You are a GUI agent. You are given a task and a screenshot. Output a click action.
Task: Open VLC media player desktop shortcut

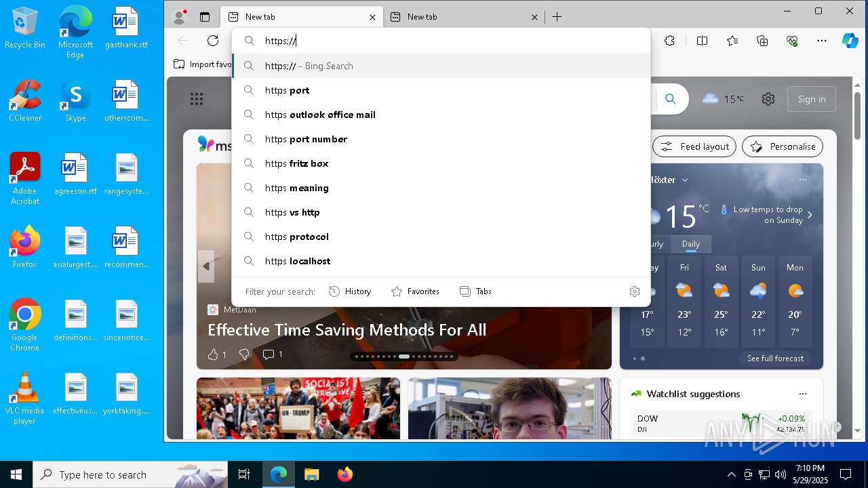tap(25, 398)
